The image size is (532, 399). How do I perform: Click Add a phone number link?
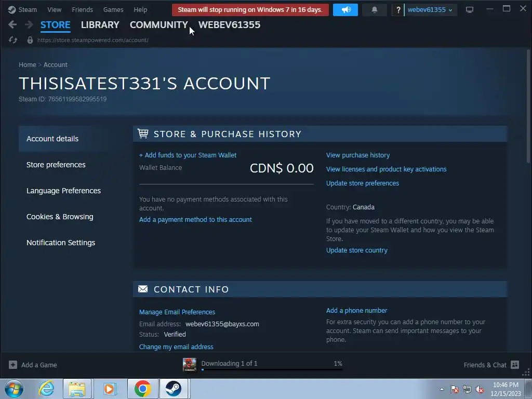[x=356, y=311]
